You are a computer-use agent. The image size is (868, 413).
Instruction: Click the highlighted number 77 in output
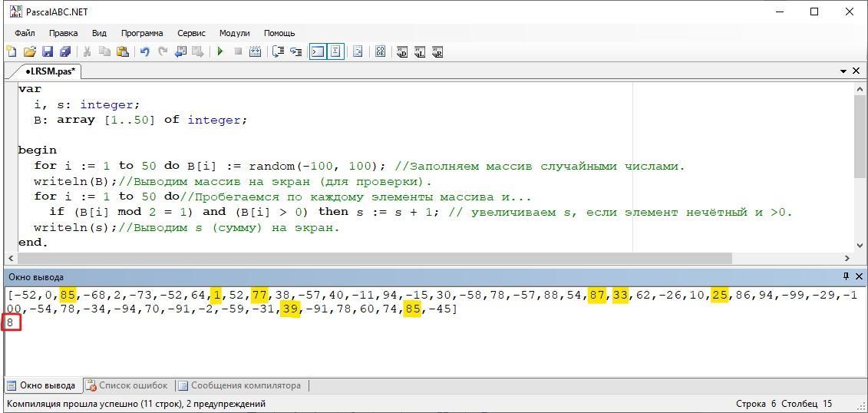tap(259, 296)
